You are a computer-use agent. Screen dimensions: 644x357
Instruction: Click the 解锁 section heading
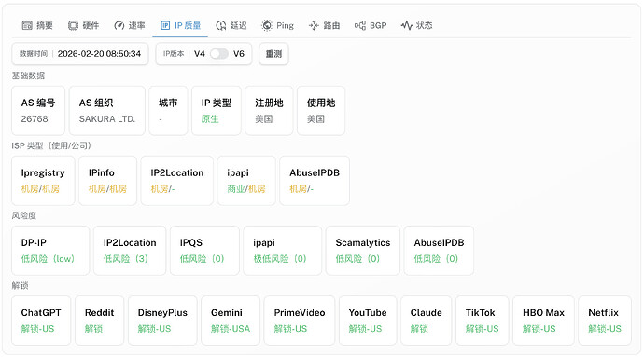pos(20,285)
